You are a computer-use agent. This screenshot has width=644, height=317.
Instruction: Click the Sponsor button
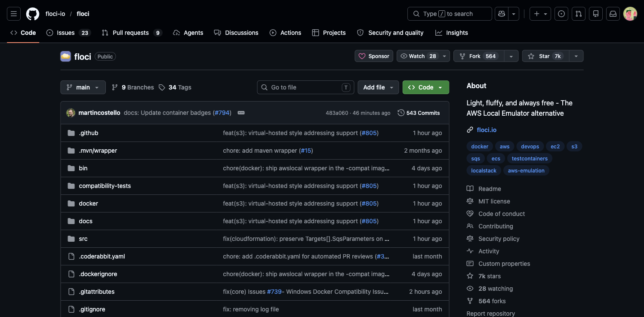pos(374,56)
